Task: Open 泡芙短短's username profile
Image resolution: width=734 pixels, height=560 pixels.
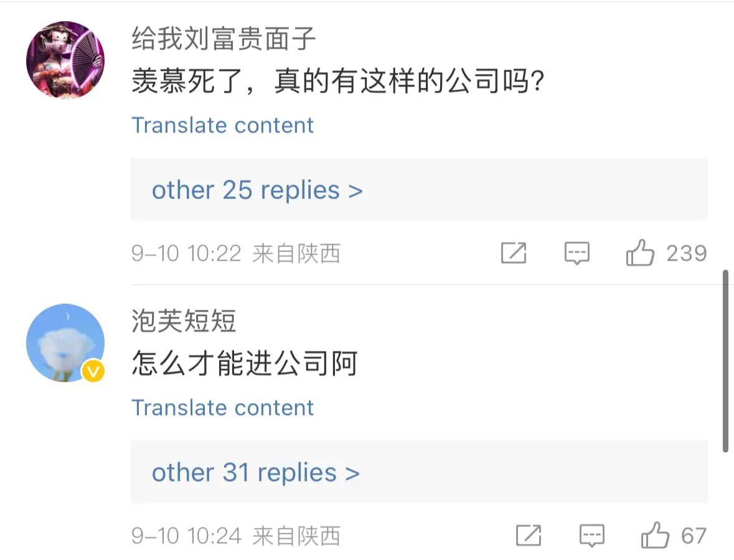Action: coord(182,321)
